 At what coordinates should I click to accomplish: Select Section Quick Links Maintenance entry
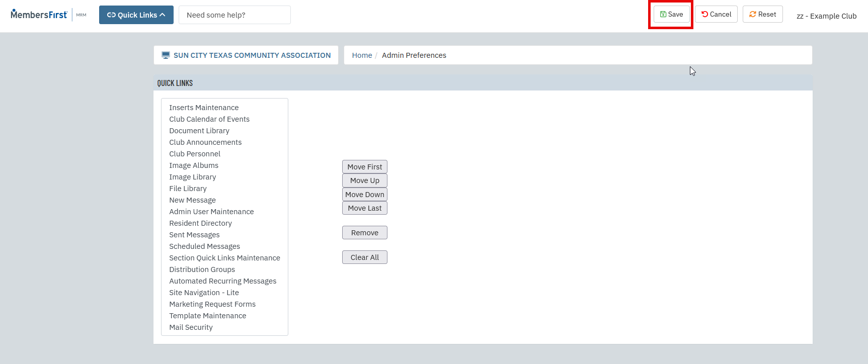tap(224, 258)
